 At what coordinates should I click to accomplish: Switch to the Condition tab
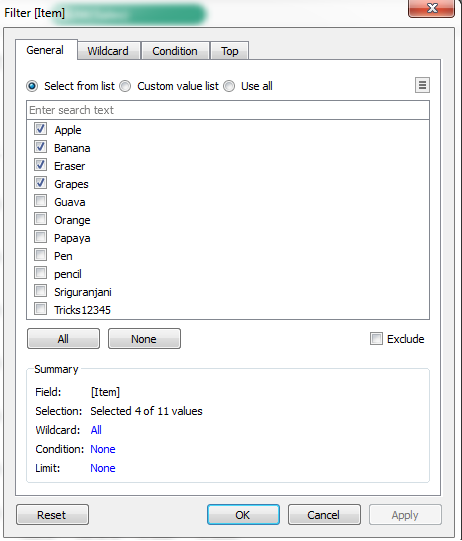(175, 51)
